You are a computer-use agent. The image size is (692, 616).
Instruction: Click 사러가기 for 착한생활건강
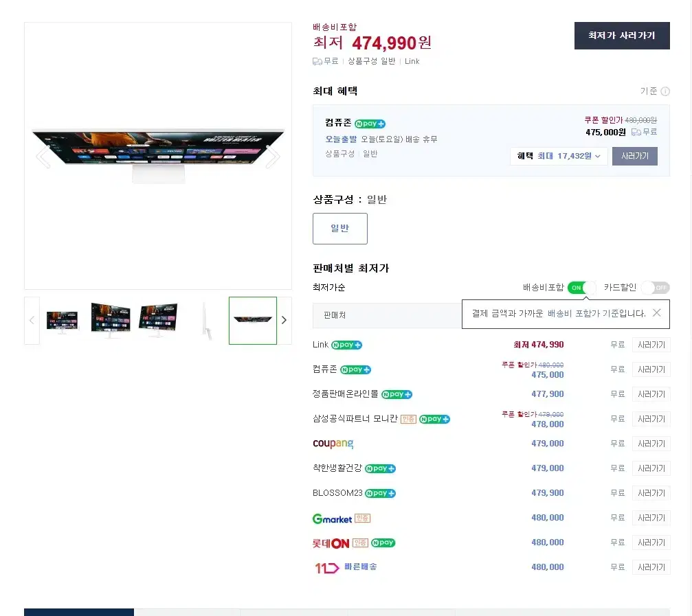651,468
